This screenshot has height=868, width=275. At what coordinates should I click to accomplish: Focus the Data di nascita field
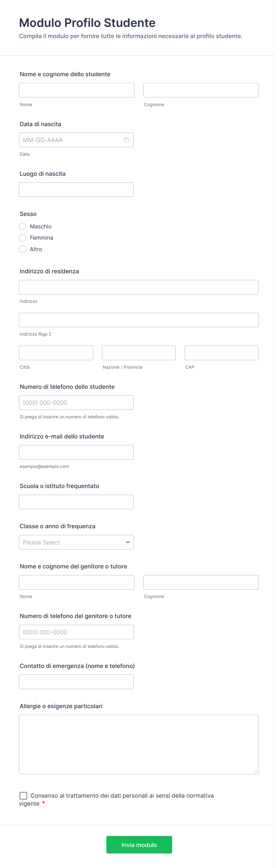point(71,140)
